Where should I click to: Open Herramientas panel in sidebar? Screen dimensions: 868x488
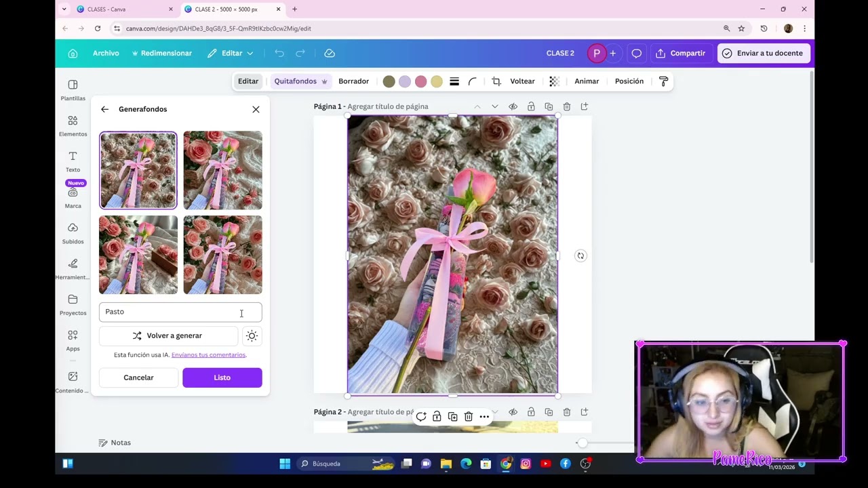coord(73,269)
